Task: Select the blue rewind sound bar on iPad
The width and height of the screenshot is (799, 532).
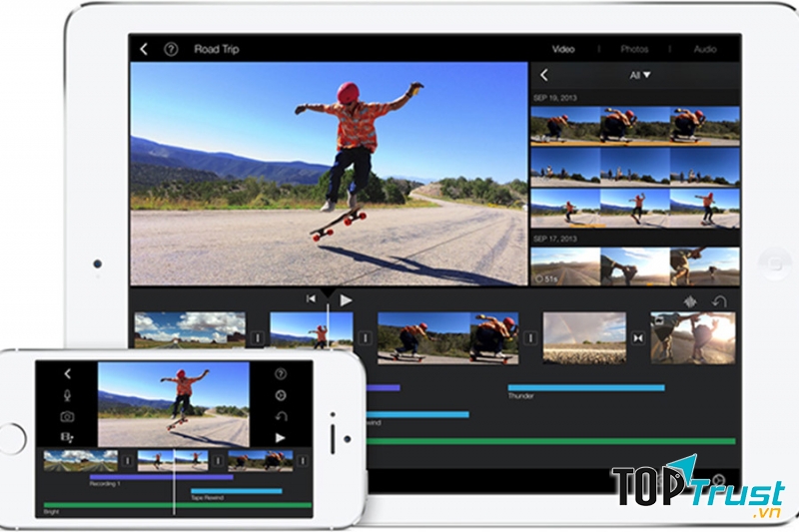Action: pyautogui.click(x=417, y=414)
